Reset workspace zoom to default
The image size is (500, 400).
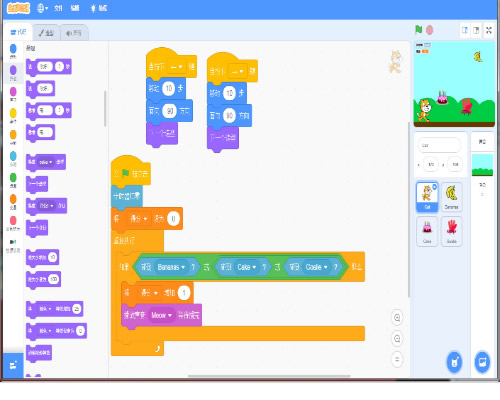click(397, 359)
